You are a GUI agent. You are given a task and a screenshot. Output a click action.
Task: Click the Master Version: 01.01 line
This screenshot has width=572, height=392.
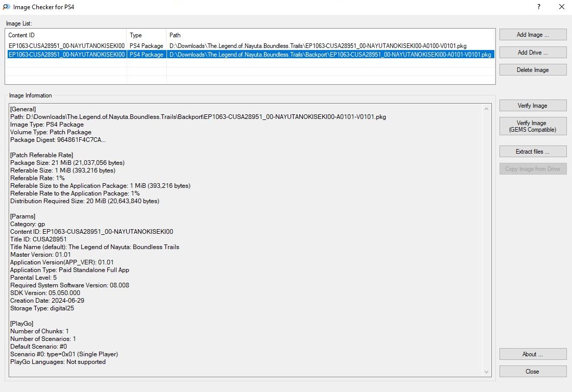pyautogui.click(x=40, y=255)
